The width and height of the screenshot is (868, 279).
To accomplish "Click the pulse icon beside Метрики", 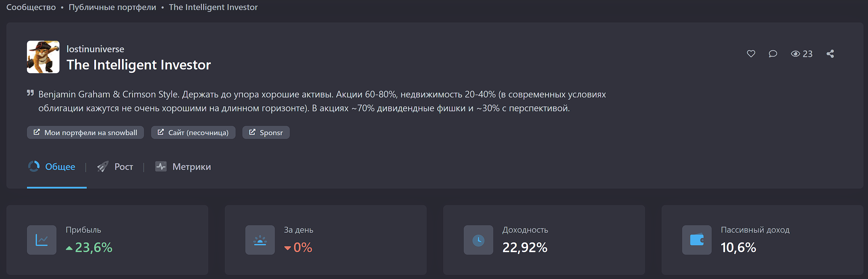I will [x=161, y=167].
